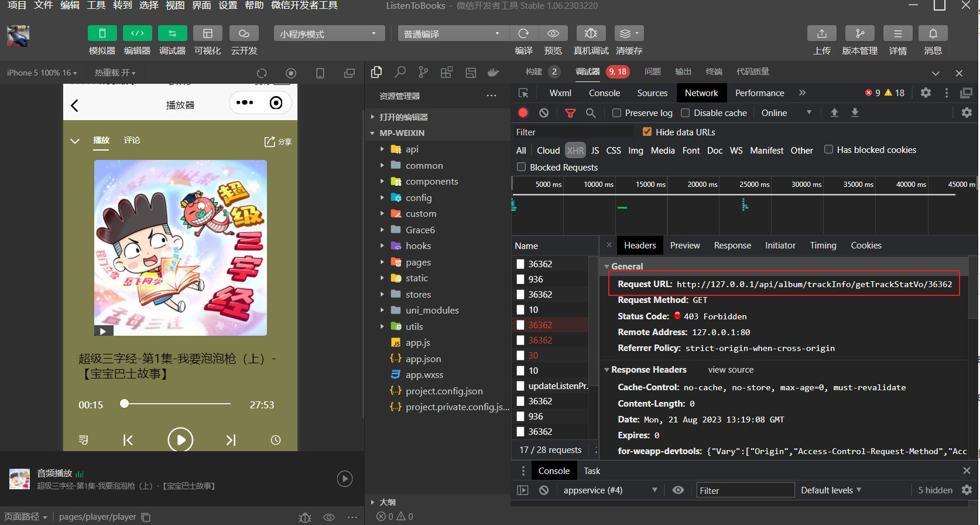Click the 分享 share button
The height and width of the screenshot is (525, 980).
tap(278, 142)
